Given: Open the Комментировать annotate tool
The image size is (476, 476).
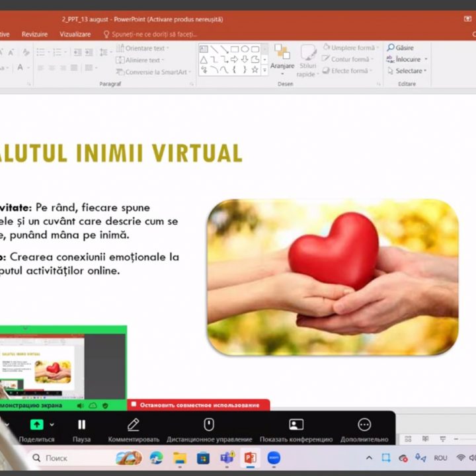Looking at the screenshot, I should tap(134, 425).
